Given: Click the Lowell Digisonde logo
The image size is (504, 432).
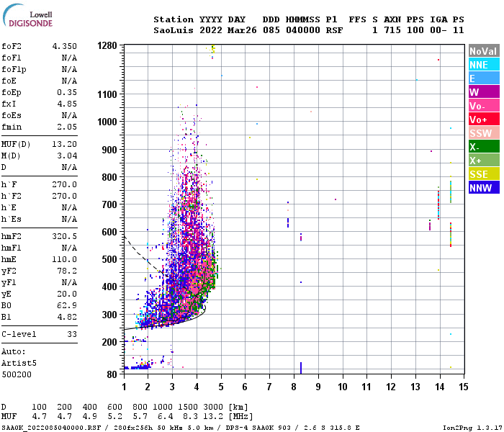Looking at the screenshot, I should click(x=27, y=16).
